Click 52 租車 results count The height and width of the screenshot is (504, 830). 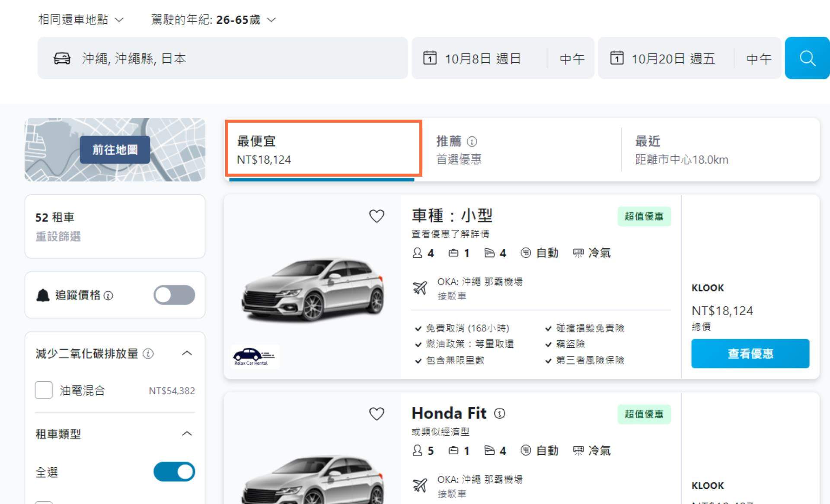(55, 217)
